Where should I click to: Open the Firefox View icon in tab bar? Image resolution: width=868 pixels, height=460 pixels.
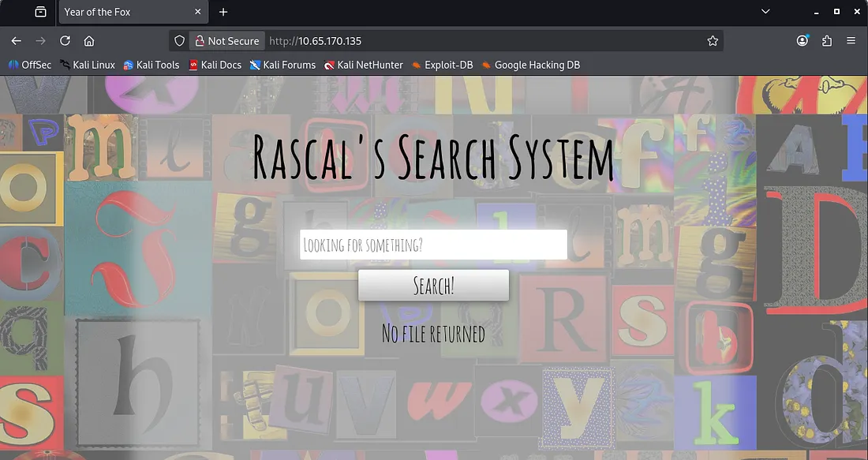tap(40, 12)
